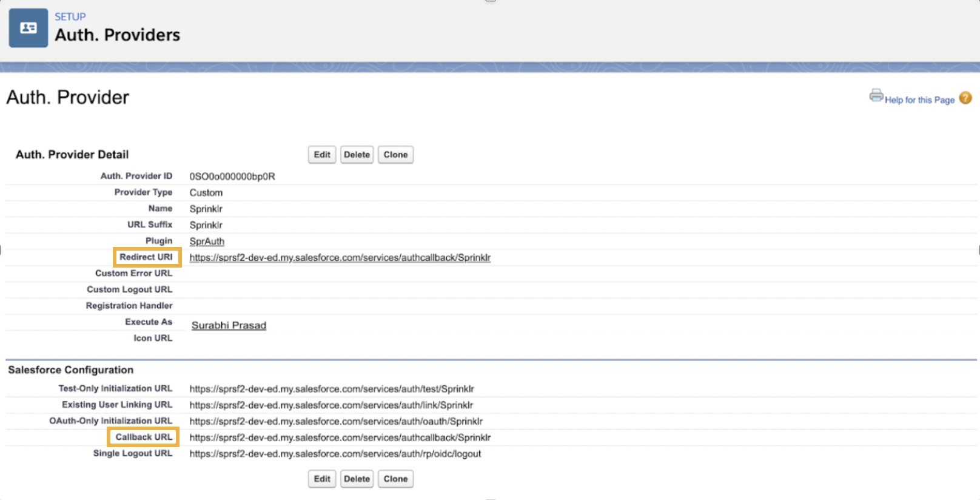
Task: Click the top Edit button
Action: pos(322,155)
